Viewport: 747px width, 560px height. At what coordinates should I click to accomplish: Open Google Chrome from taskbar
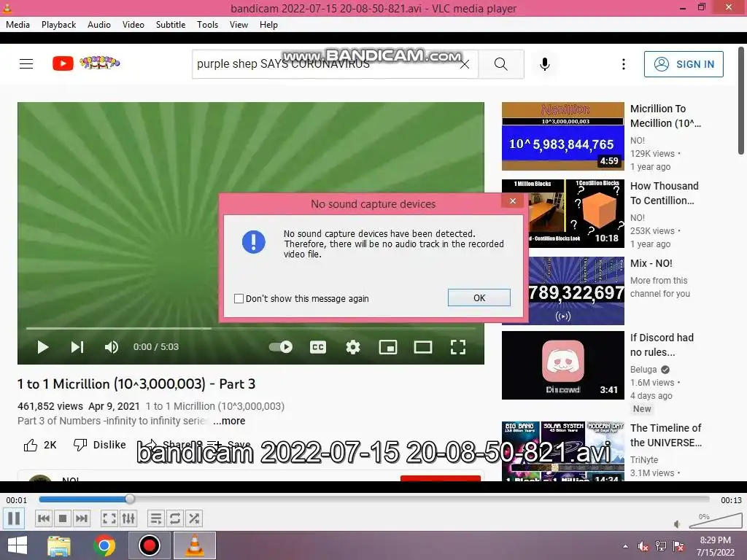pyautogui.click(x=104, y=545)
